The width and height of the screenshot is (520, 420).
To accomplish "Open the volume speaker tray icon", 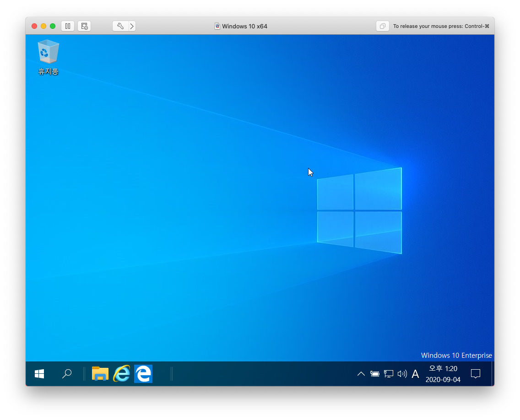I will (402, 374).
